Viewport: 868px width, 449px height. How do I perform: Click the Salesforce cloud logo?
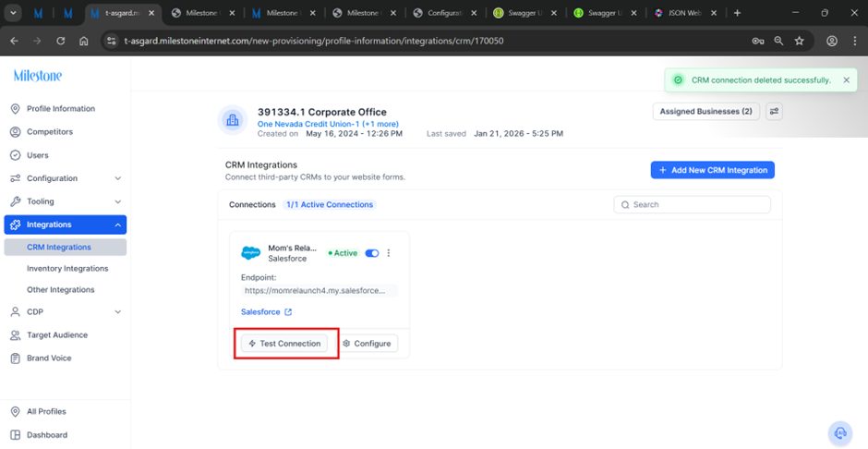251,253
